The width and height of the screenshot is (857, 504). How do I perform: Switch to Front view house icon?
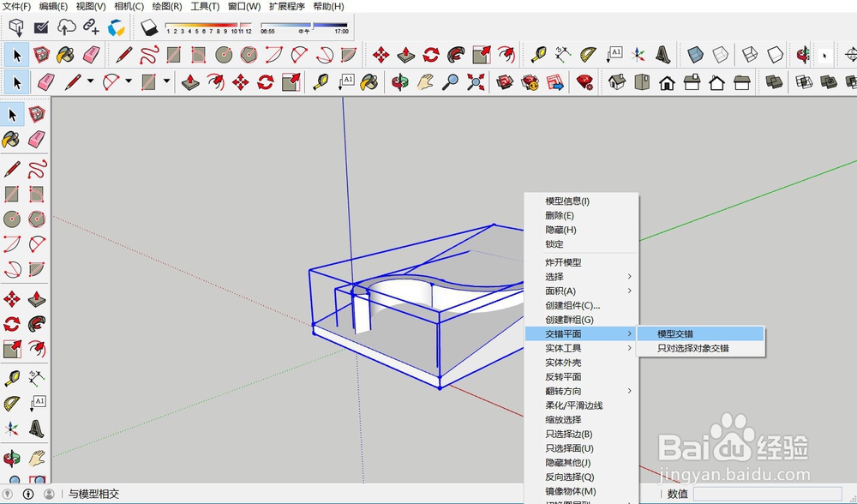point(667,82)
